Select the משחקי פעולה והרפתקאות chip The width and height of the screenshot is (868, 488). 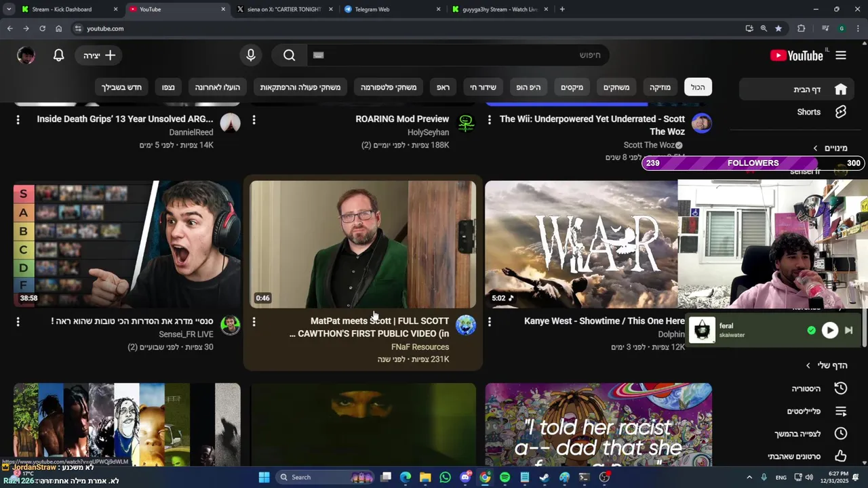pos(300,87)
